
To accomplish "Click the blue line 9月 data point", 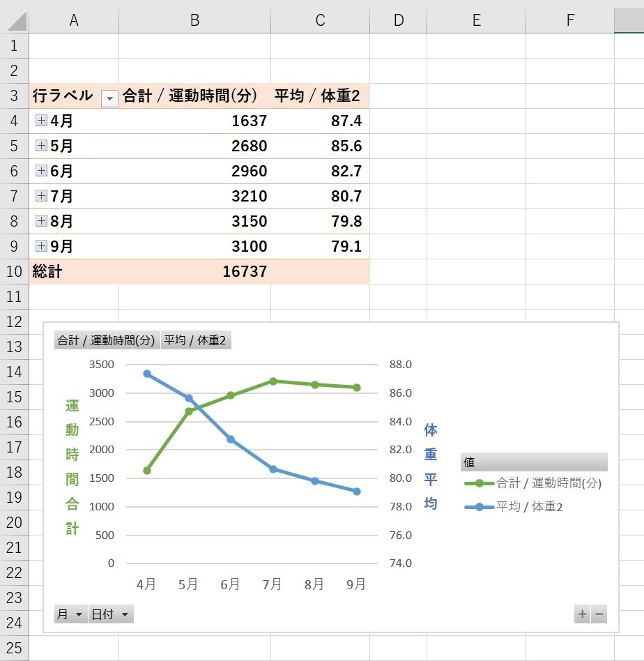I will click(x=357, y=492).
